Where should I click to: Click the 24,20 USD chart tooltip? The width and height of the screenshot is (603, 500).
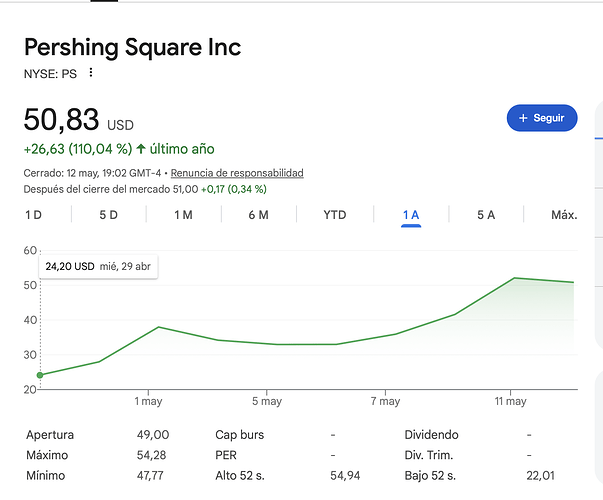tap(98, 267)
